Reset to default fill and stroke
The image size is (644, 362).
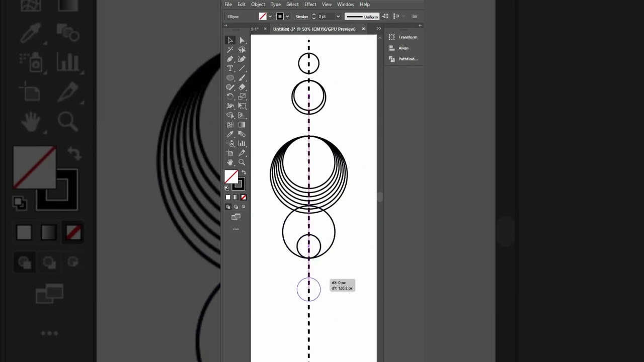pos(226,188)
